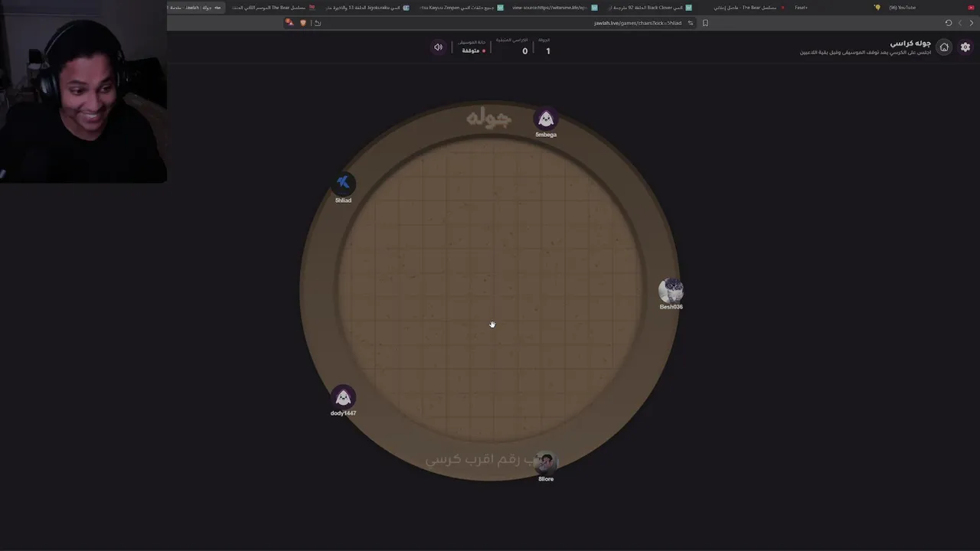Image resolution: width=980 pixels, height=551 pixels.
Task: Click the جوله كراسي page title
Action: pos(910,44)
